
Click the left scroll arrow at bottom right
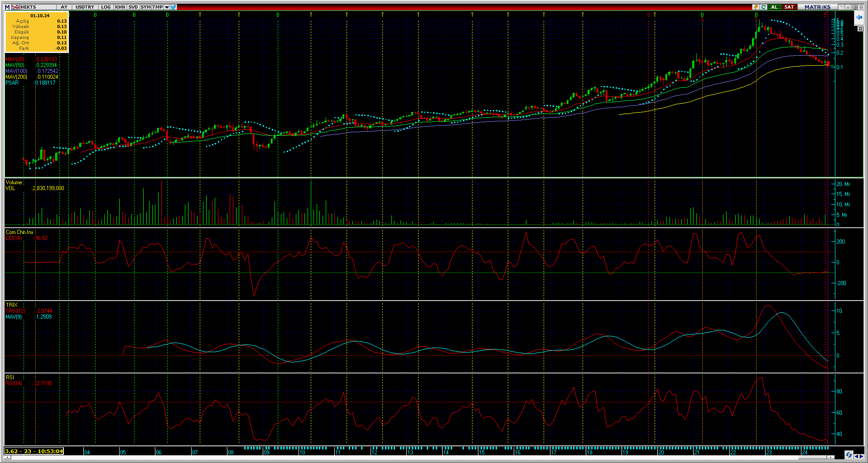(x=856, y=456)
